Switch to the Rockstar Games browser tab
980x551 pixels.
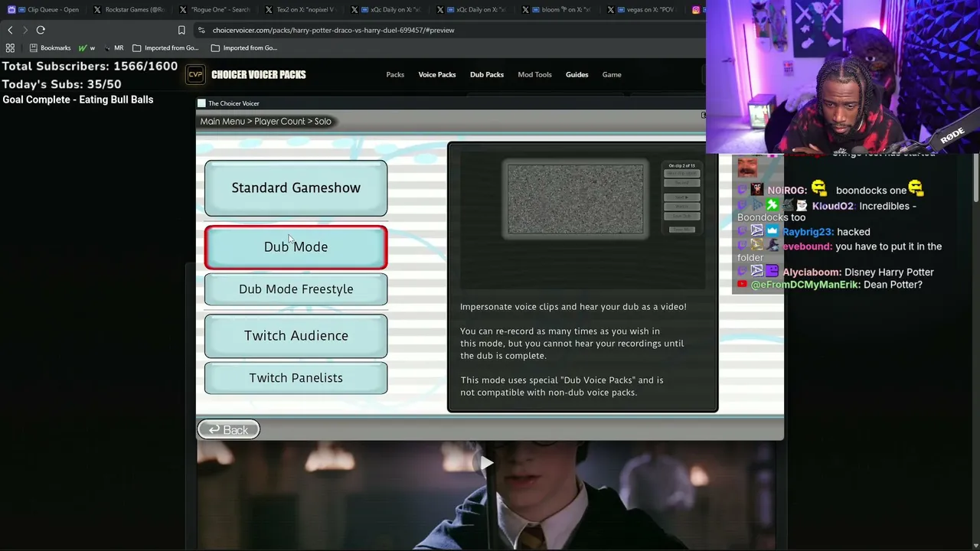point(129,10)
